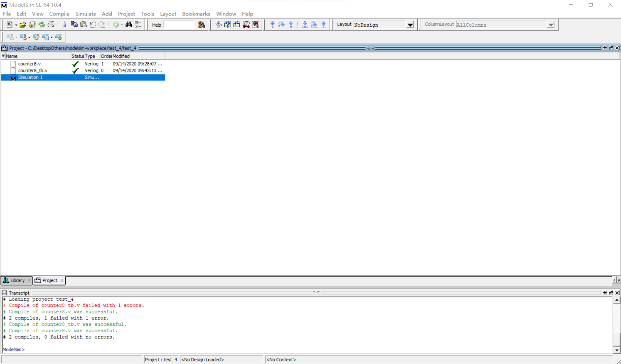Click the Name column sort triangle
Screen dimensions: 621x364
click(3, 56)
